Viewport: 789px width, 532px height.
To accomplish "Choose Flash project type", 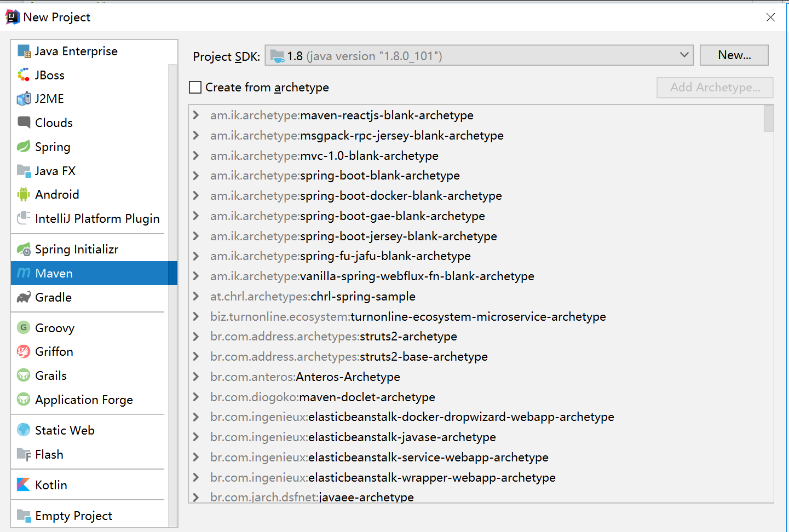I will click(90, 454).
